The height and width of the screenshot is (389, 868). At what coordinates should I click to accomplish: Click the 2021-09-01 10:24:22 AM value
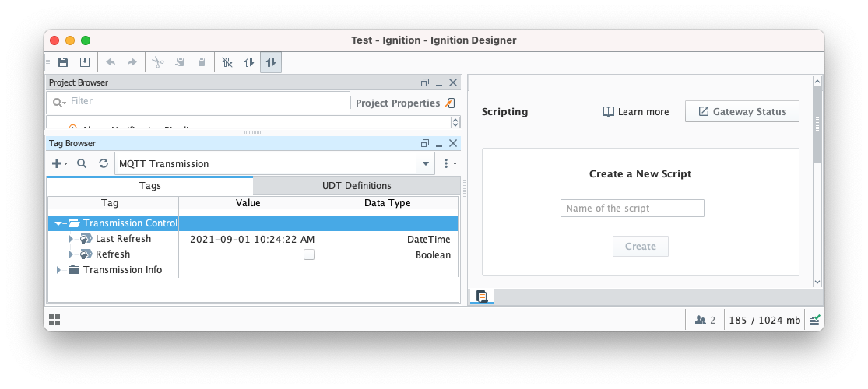[252, 240]
